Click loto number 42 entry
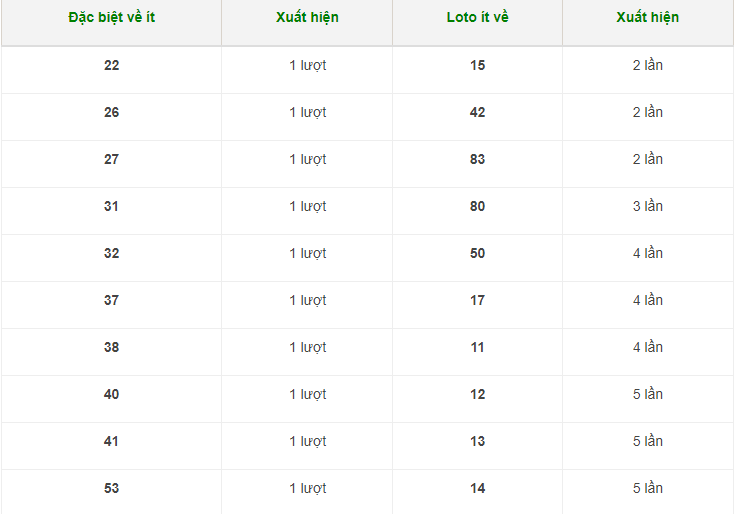The image size is (735, 514). pyautogui.click(x=477, y=112)
